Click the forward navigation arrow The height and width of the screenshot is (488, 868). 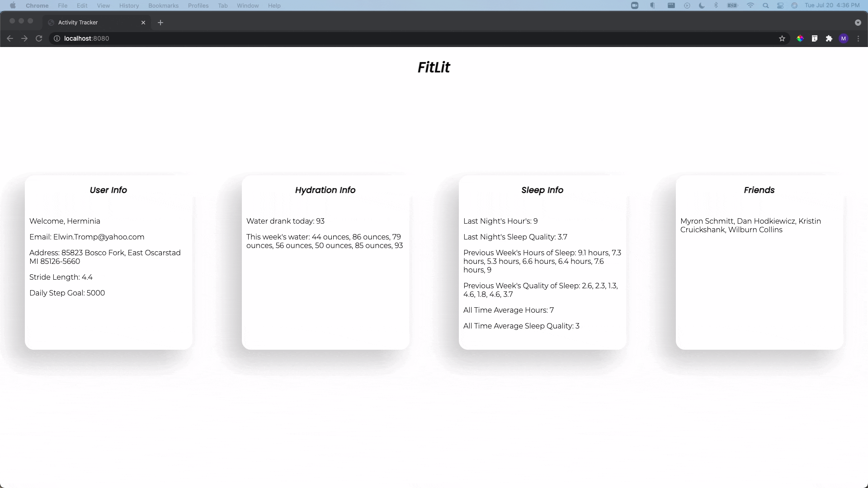24,38
